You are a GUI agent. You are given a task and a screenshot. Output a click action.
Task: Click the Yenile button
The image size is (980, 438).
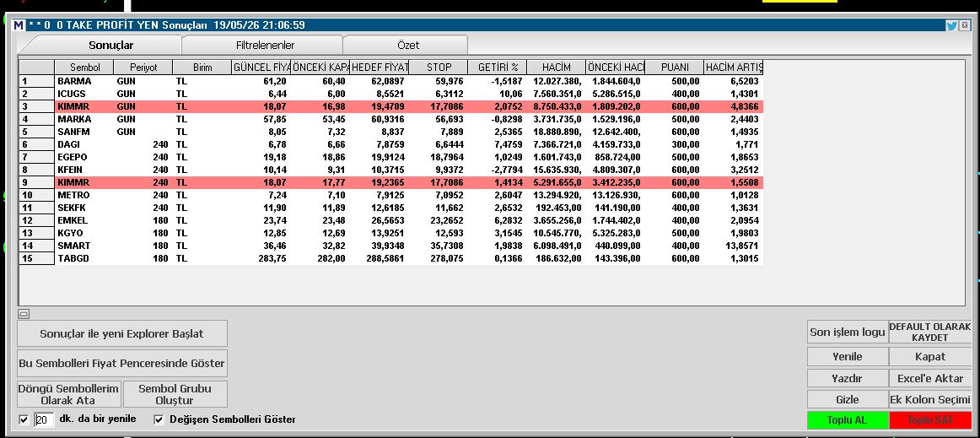point(848,357)
